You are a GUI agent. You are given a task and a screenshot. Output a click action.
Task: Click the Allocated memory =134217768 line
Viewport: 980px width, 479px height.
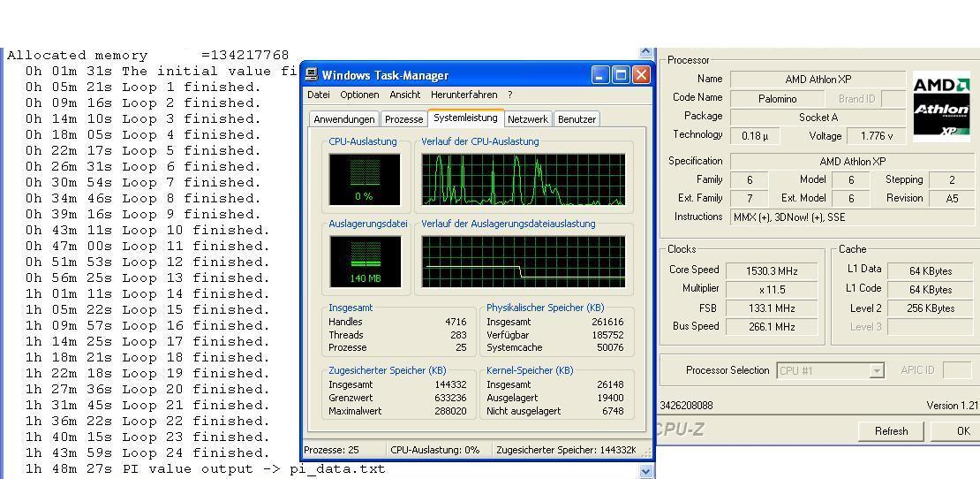click(148, 55)
